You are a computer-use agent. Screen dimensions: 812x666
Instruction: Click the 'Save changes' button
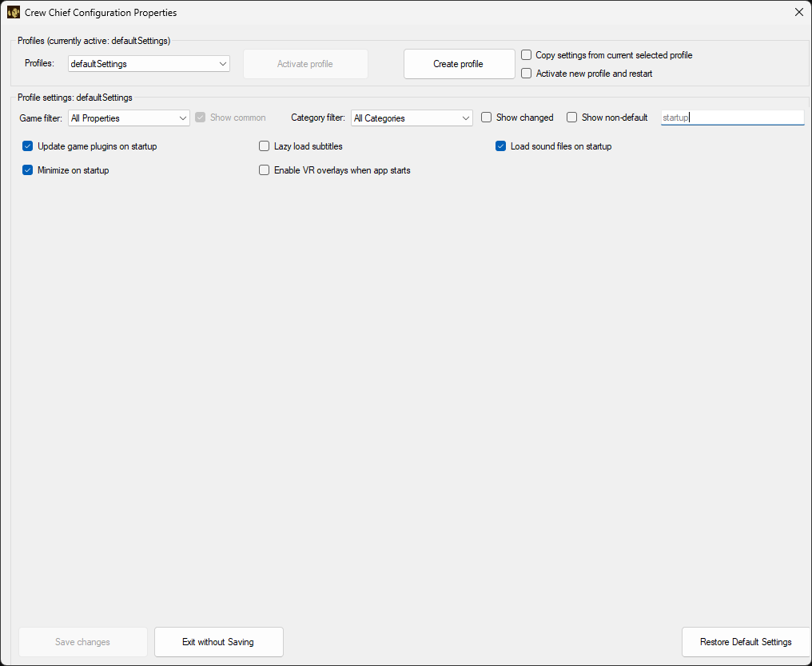pos(82,642)
